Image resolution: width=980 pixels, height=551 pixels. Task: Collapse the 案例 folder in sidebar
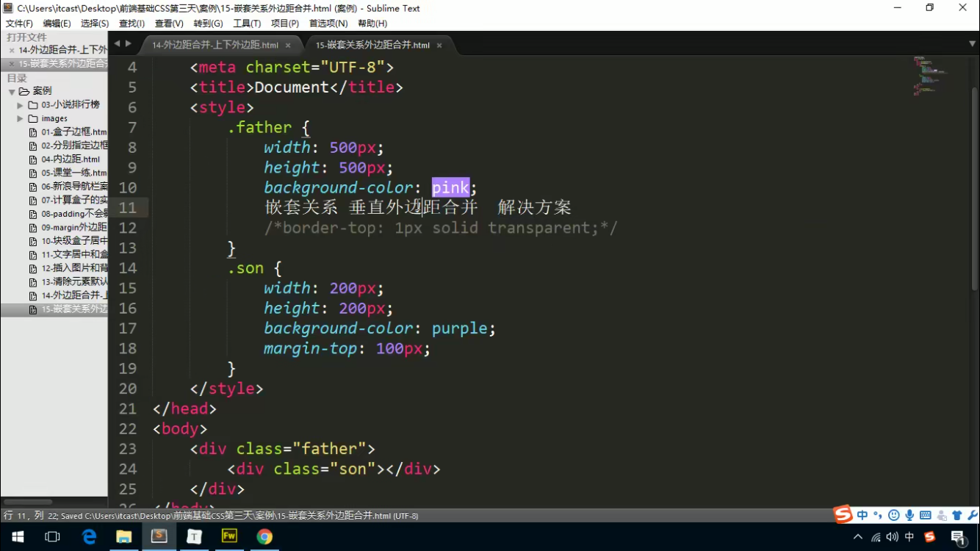pyautogui.click(x=12, y=91)
